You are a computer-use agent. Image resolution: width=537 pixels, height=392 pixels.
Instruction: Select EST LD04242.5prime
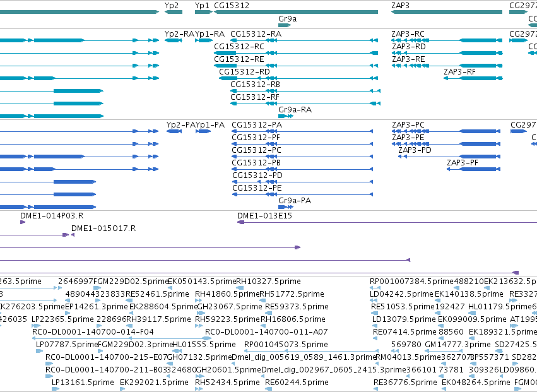coord(402,294)
